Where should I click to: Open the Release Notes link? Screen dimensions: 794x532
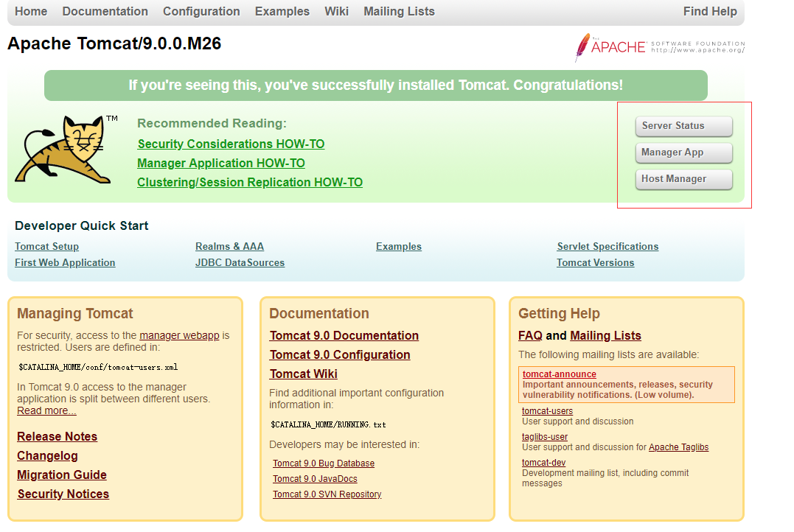(58, 437)
